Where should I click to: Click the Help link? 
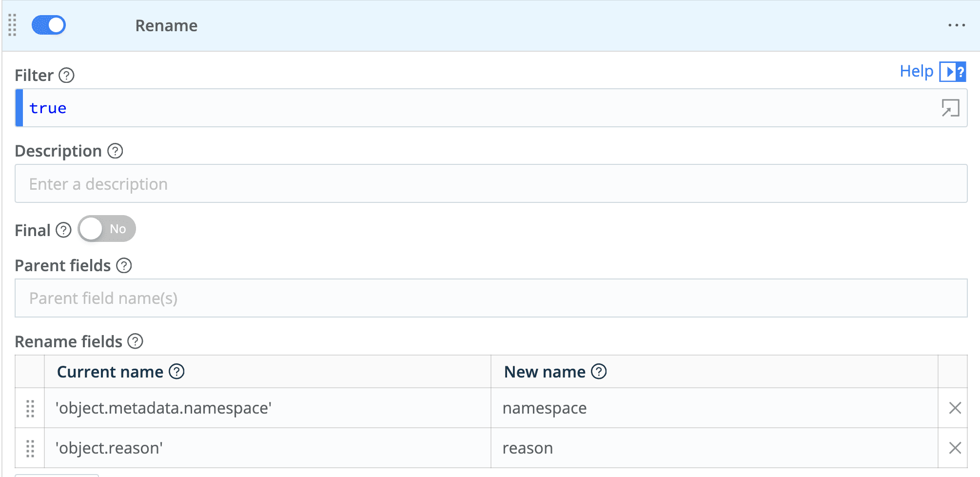pos(916,71)
